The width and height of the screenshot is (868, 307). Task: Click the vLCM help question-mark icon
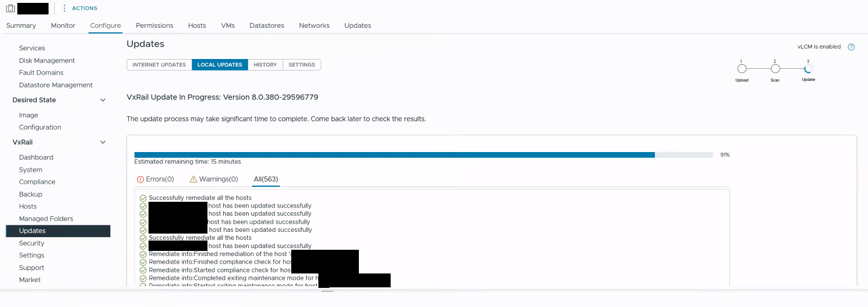851,47
